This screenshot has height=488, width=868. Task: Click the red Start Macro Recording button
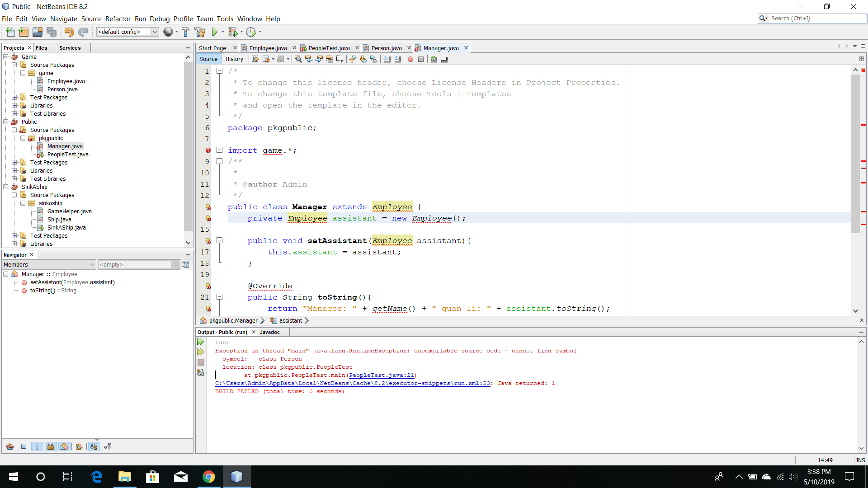pyautogui.click(x=410, y=59)
